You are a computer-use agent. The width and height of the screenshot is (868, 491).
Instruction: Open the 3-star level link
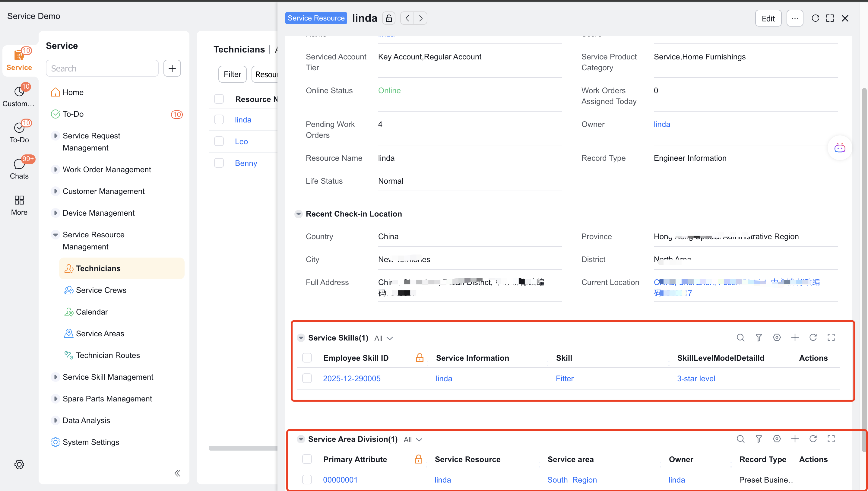coord(696,379)
